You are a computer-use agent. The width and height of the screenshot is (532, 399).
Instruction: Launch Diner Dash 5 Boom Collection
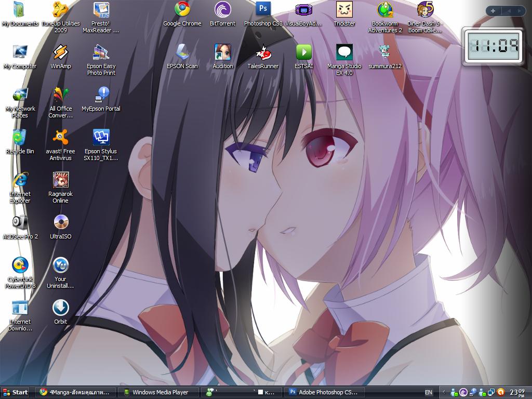point(425,17)
